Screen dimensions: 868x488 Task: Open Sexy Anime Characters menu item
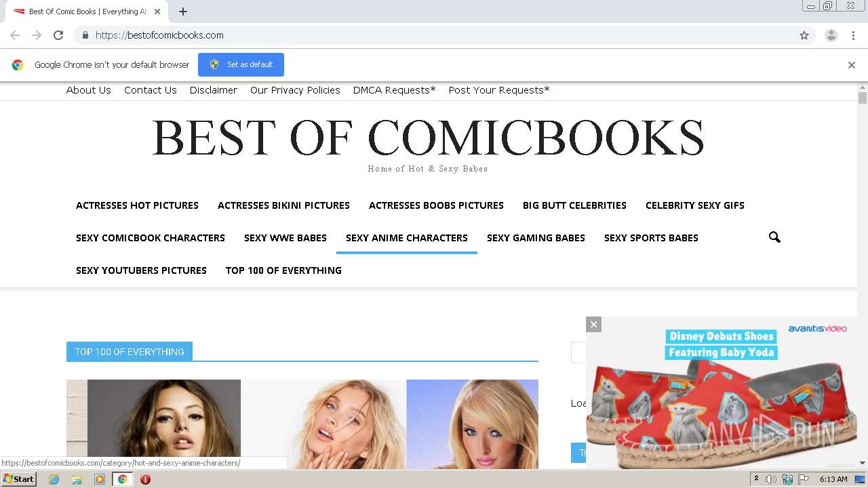407,238
